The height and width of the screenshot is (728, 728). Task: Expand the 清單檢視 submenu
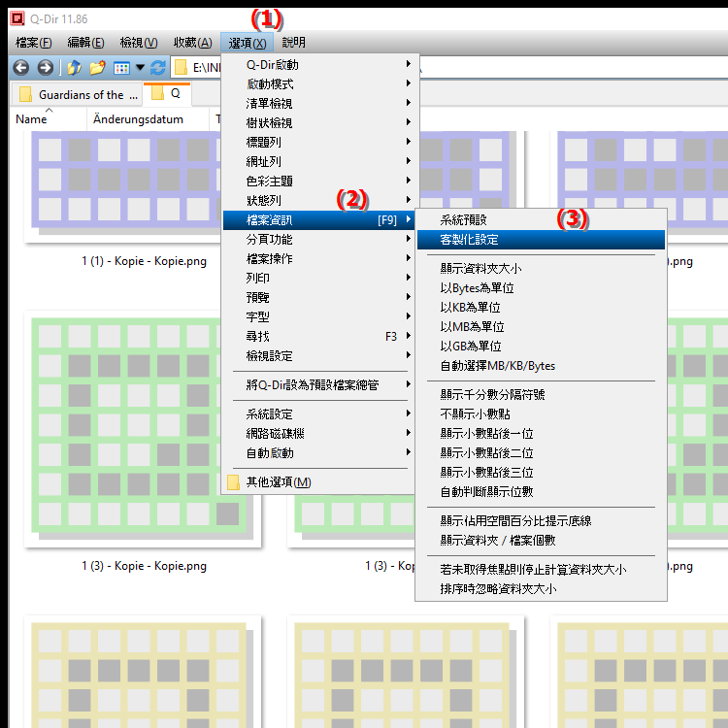tap(320, 104)
